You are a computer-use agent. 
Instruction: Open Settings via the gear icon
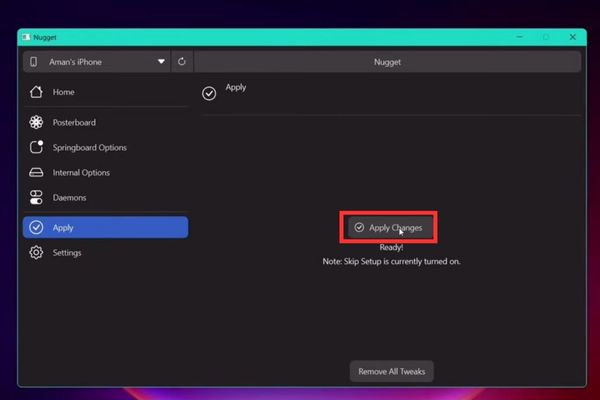point(36,253)
